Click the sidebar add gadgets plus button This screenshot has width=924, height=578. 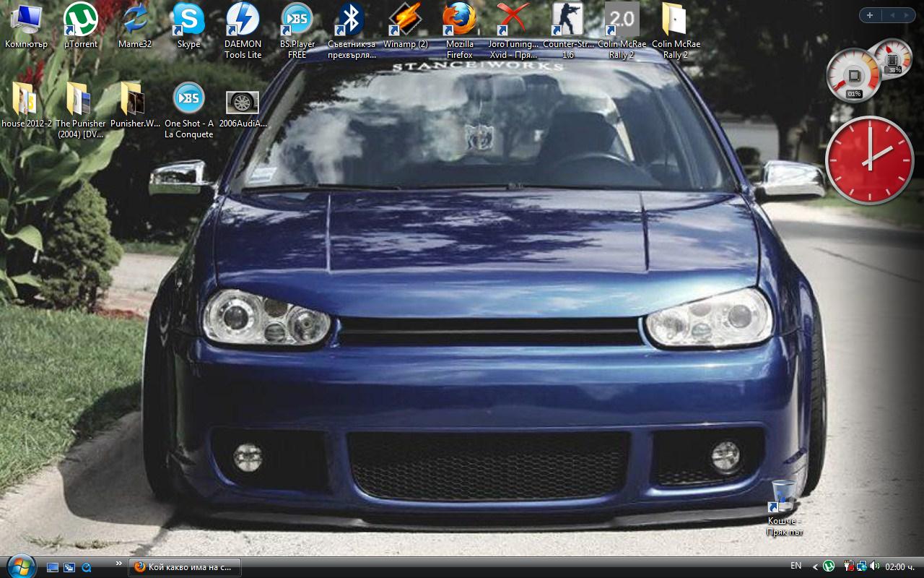(870, 15)
